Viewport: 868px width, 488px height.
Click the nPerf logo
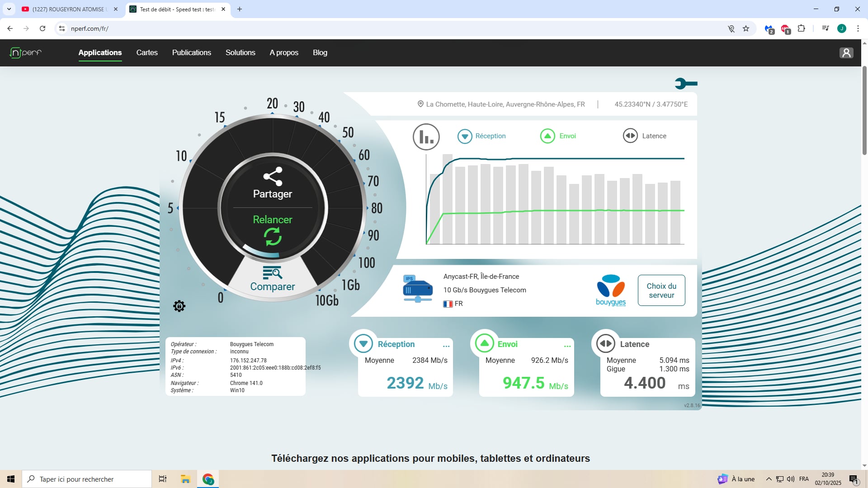pos(26,53)
